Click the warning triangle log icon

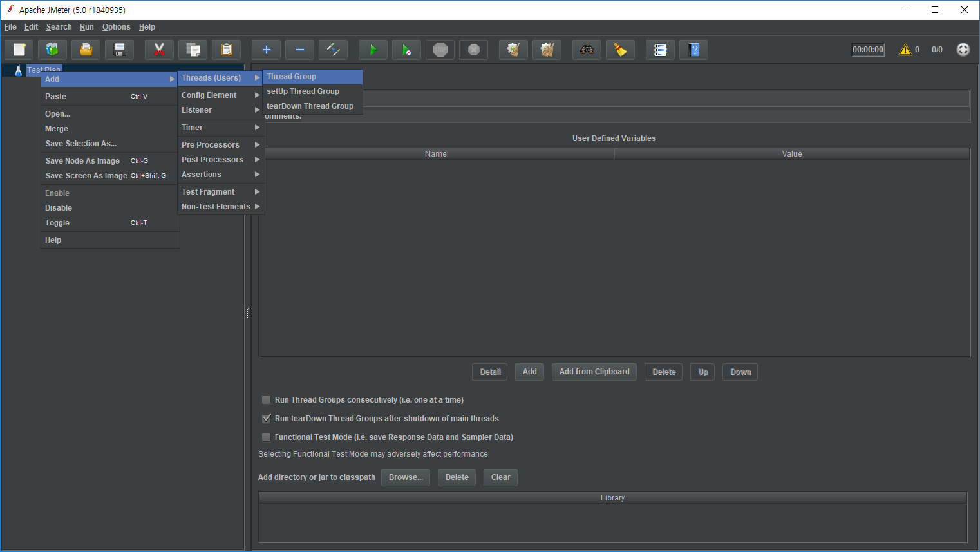pos(905,50)
